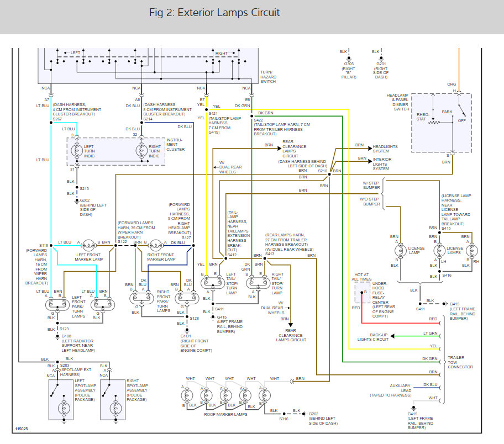Click the figure title 'Fig 2: Exterior Lamps Circuit'
This screenshot has width=504, height=444.
[x=214, y=13]
